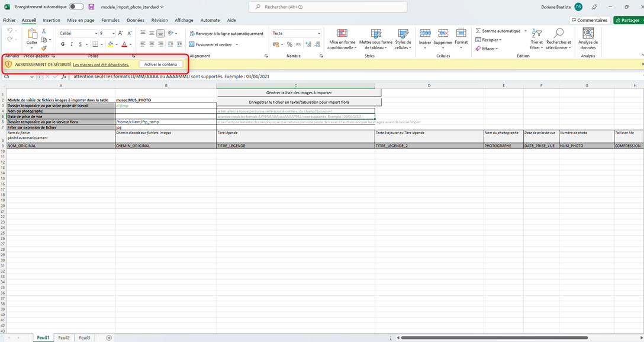Expand the Texte number format dropdown
The height and width of the screenshot is (342, 644).
[319, 34]
